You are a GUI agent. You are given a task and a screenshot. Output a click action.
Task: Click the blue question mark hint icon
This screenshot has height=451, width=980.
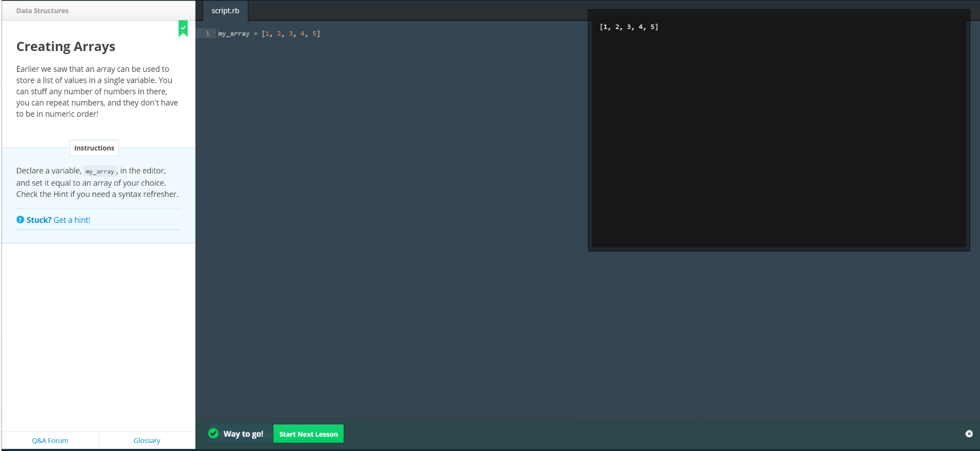pyautogui.click(x=20, y=220)
